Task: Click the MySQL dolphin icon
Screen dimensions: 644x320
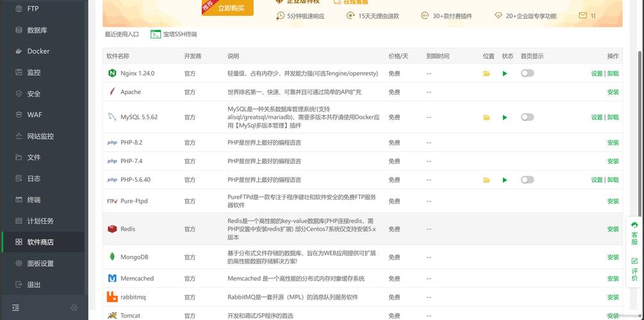Action: point(112,117)
